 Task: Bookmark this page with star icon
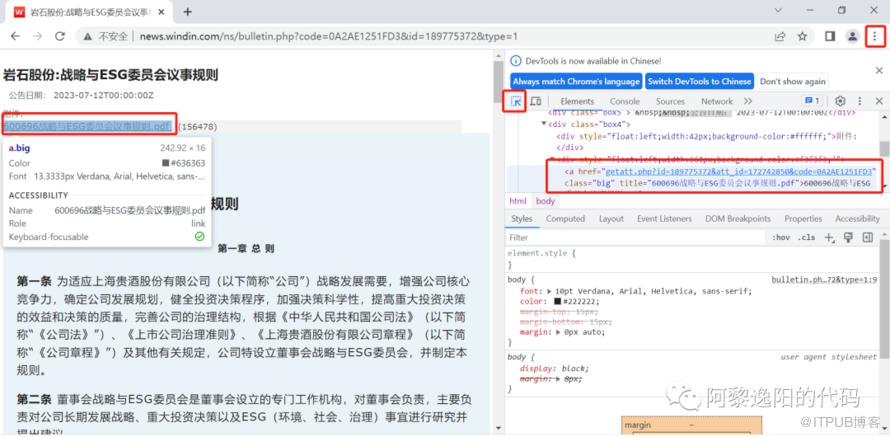(802, 36)
